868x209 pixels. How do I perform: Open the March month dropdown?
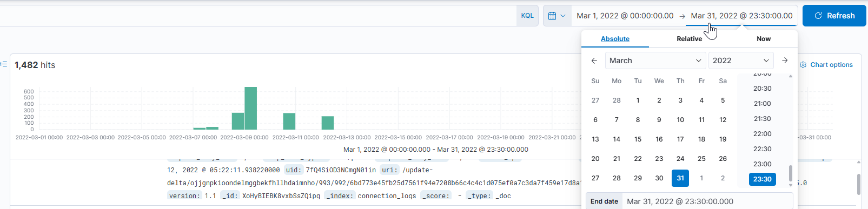(x=655, y=60)
